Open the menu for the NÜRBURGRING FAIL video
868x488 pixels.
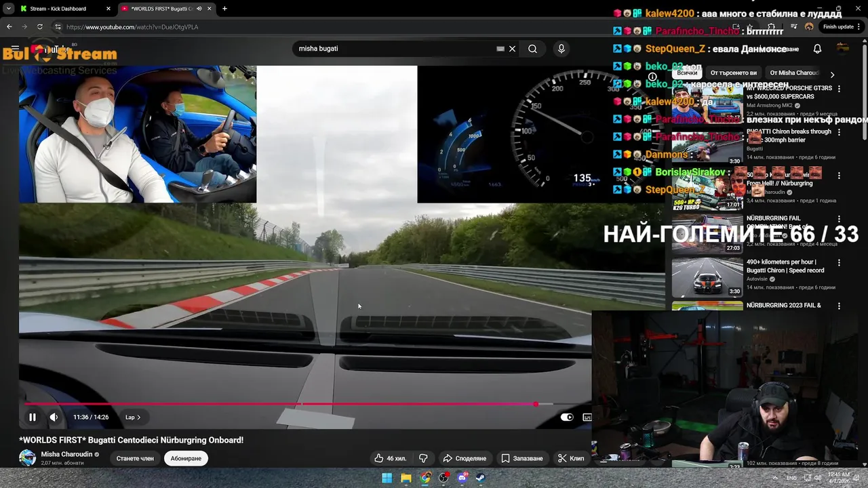click(x=839, y=219)
